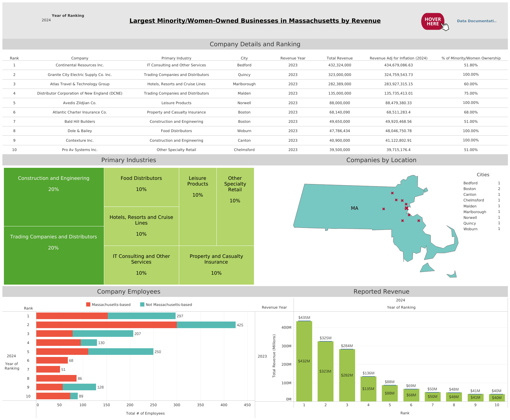
Task: Click Distributor Corporation of New England (DCNE)
Action: [80, 93]
